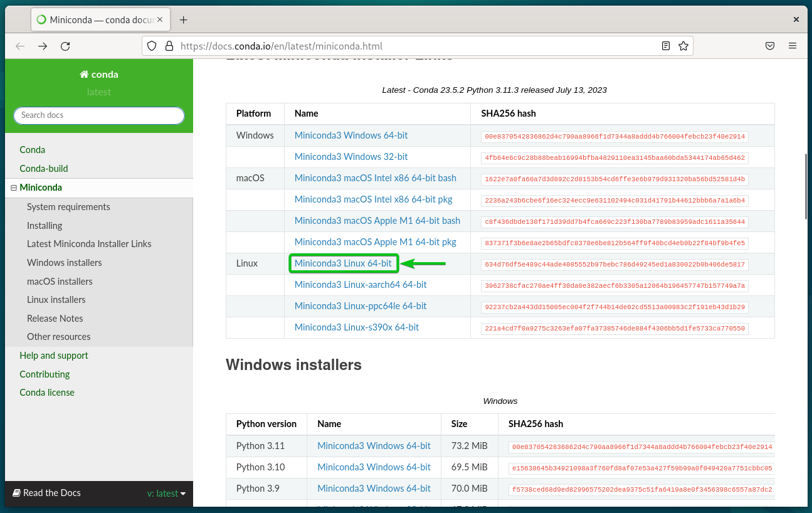Viewport: 812px width, 513px height.
Task: Go to Latest Miniconda Installer Links
Action: (89, 244)
